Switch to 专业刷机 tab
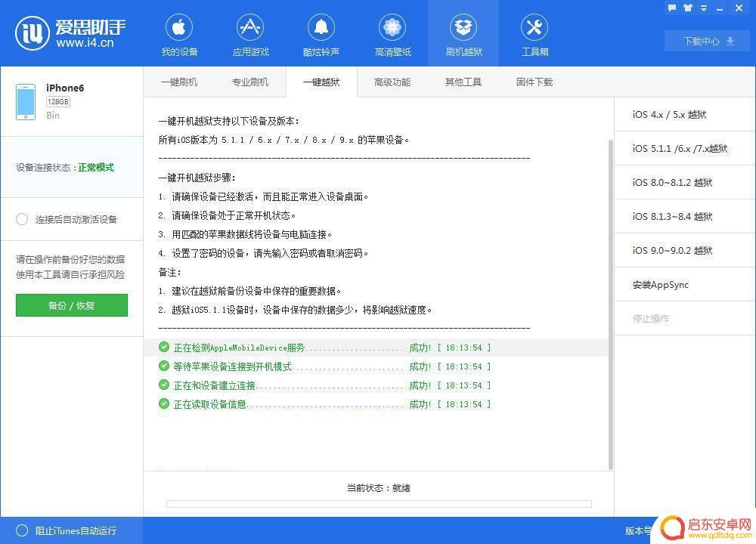Screen dimensions: 756x544 (x=249, y=82)
